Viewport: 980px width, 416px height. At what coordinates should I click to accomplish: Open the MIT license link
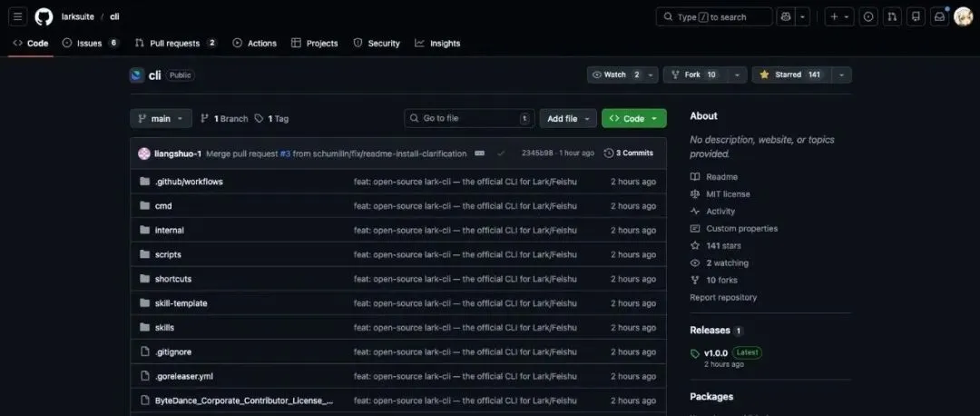point(720,194)
